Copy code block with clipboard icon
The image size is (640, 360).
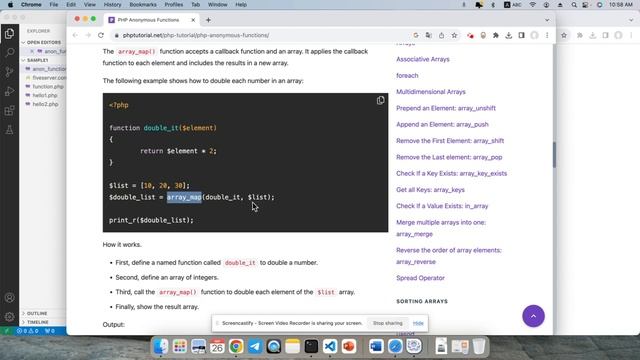coord(380,100)
